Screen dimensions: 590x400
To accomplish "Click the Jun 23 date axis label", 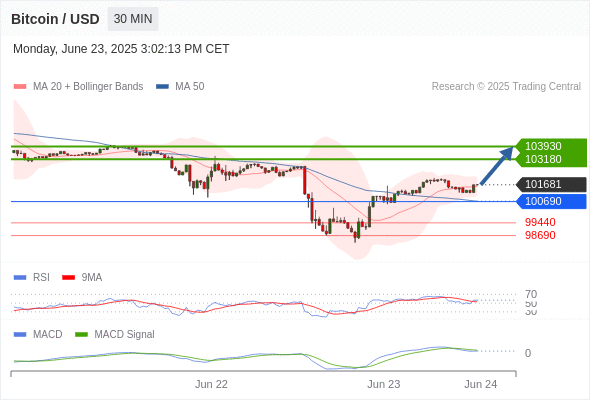I will point(383,384).
